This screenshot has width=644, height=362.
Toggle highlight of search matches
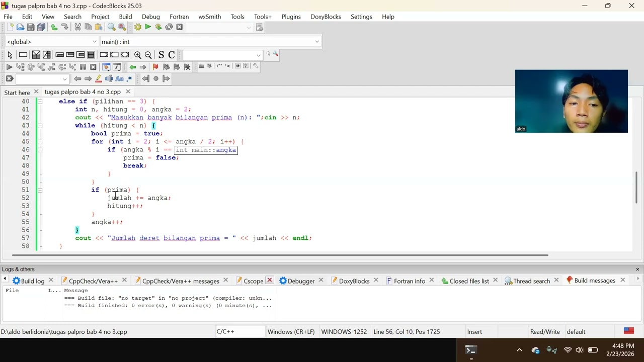tap(99, 79)
